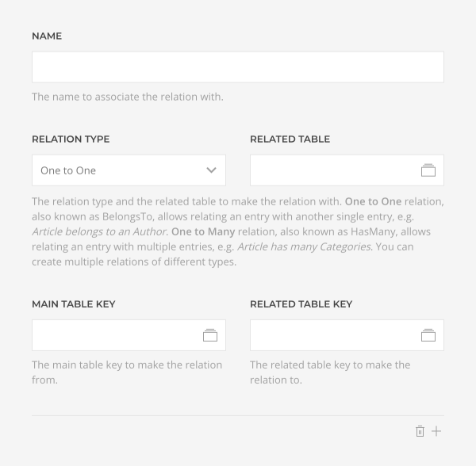Select the "One to One" dropdown value
This screenshot has height=466, width=476.
[68, 170]
